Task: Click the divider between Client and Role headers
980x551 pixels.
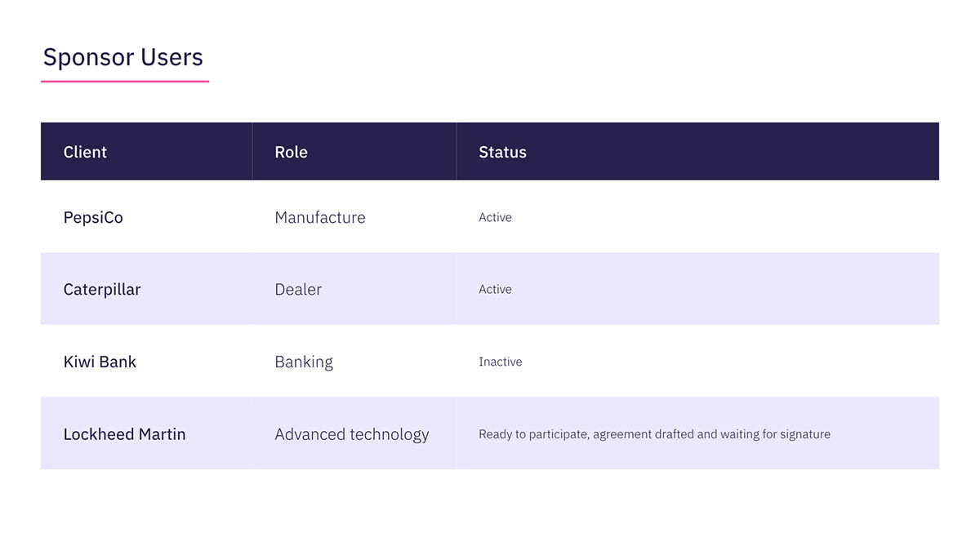Action: pyautogui.click(x=252, y=151)
